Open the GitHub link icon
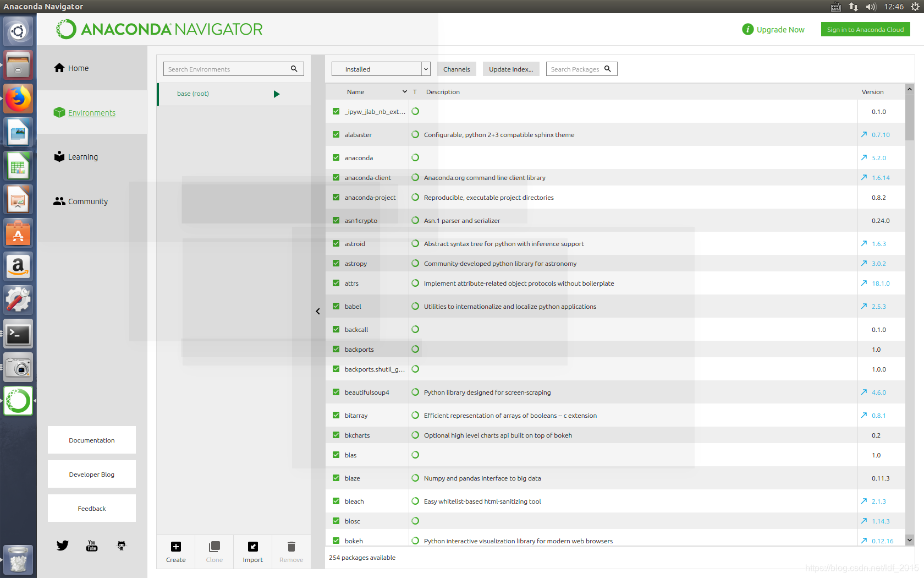 (x=122, y=546)
